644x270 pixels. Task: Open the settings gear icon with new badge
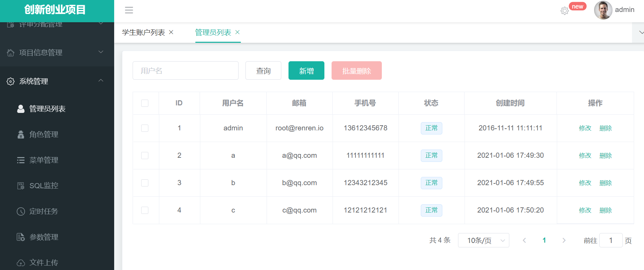[x=565, y=11]
